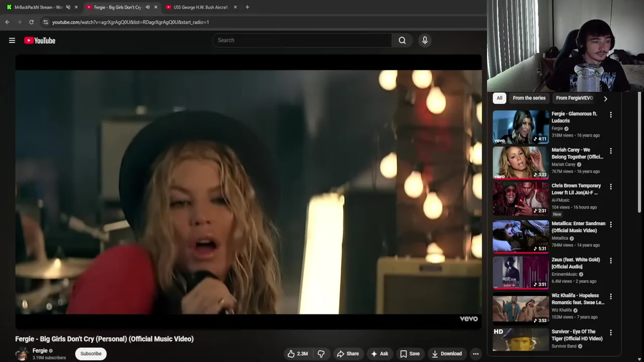644x362 pixels.
Task: Open options menu for Survivor video
Action: point(611,332)
